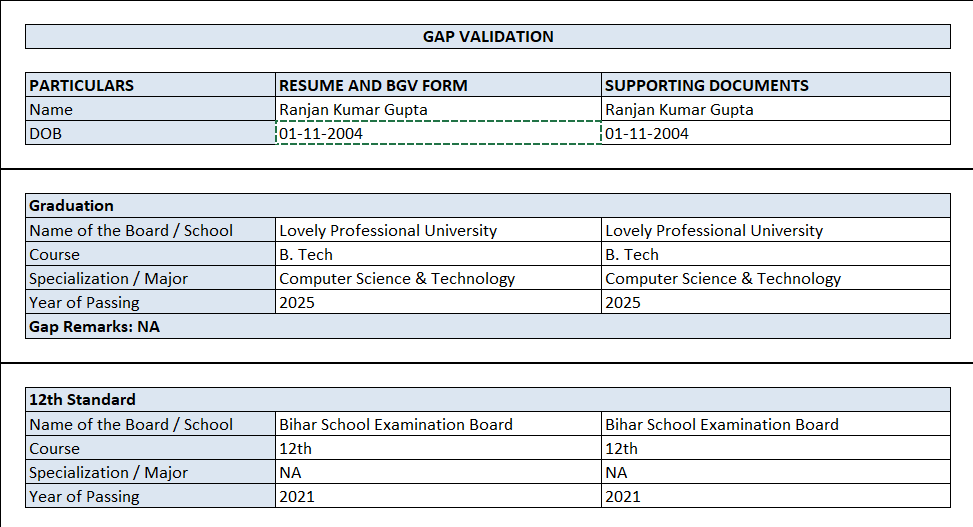
Task: Select the RESUME AND BGV FORM header
Action: (x=438, y=85)
